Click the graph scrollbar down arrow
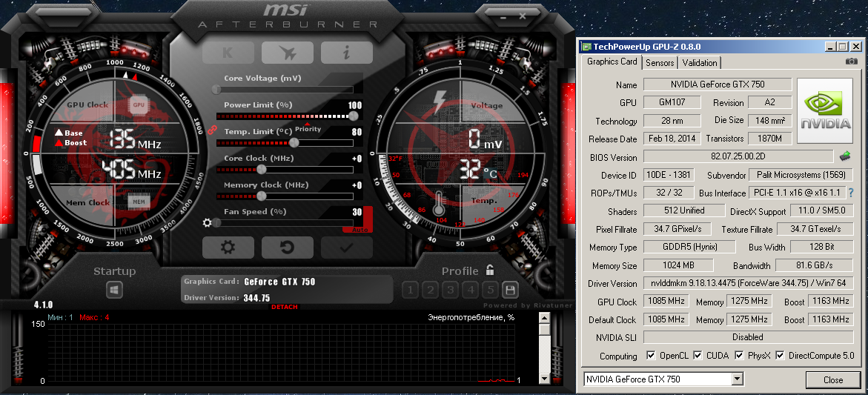868x395 pixels. click(544, 379)
